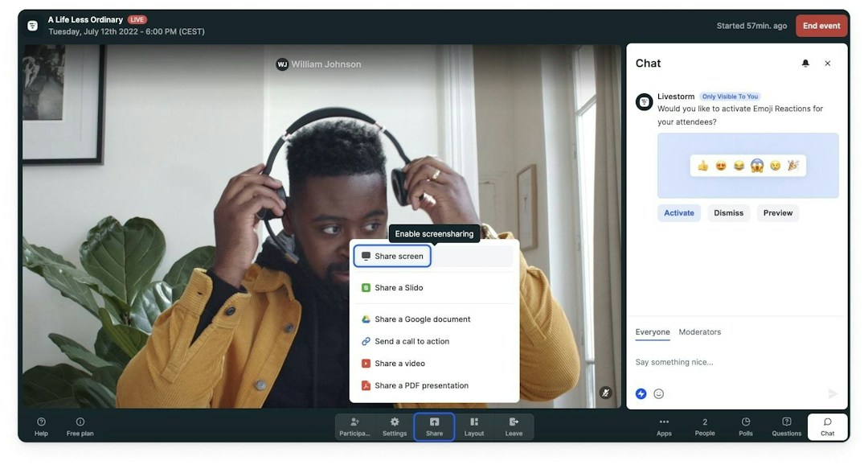Click the Livestorm logo in the header
Screen dimensions: 868x469
(33, 26)
